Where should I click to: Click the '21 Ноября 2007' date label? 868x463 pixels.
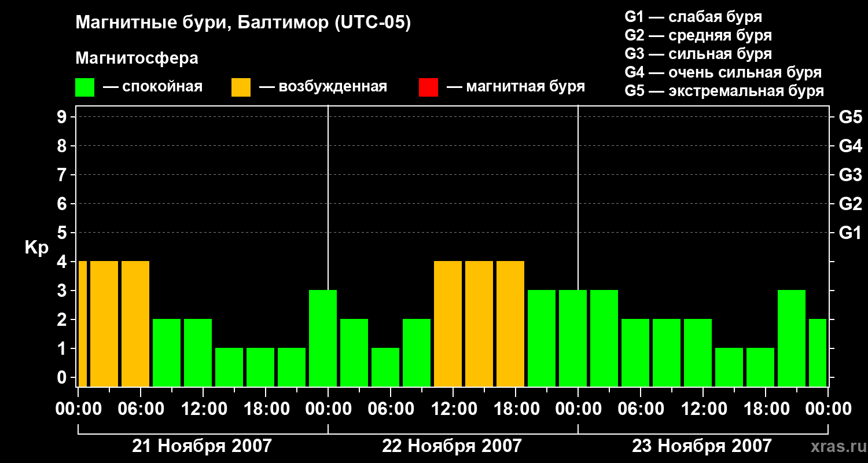tap(202, 446)
